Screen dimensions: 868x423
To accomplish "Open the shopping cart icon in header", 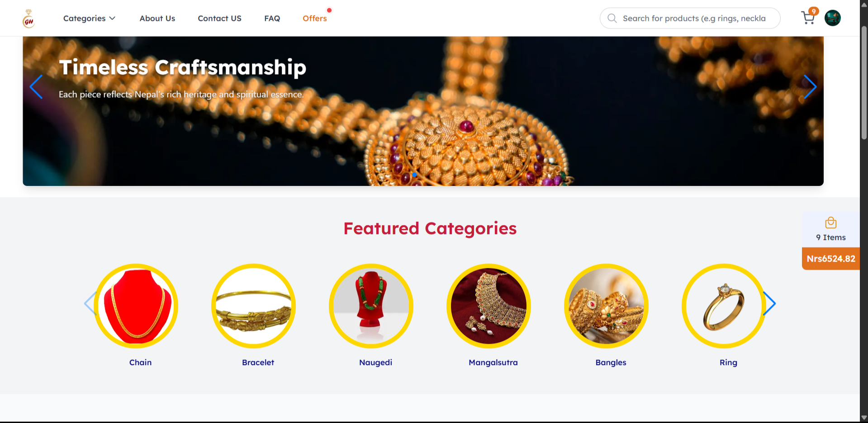I will (x=808, y=18).
